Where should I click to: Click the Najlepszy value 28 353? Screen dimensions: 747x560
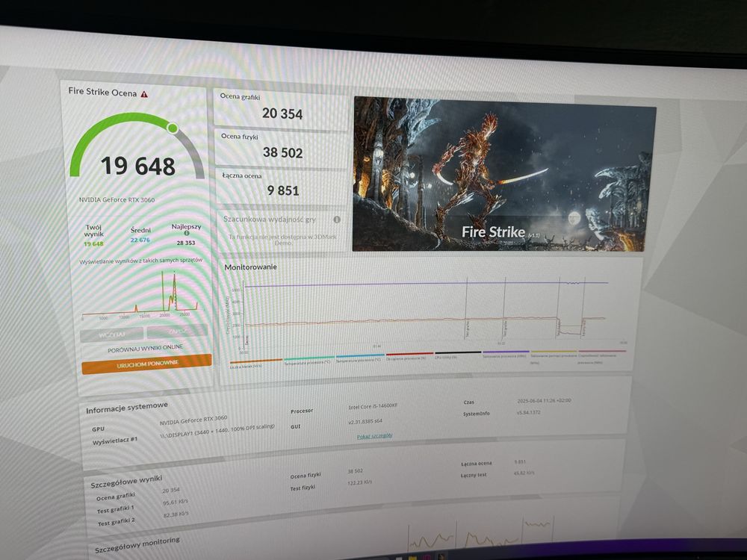point(186,243)
